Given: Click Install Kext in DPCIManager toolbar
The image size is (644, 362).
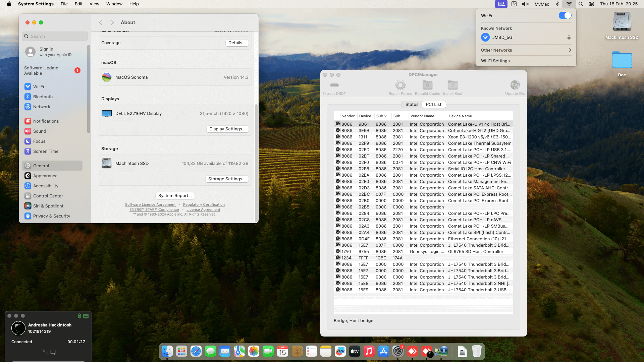Looking at the screenshot, I should click(x=452, y=88).
